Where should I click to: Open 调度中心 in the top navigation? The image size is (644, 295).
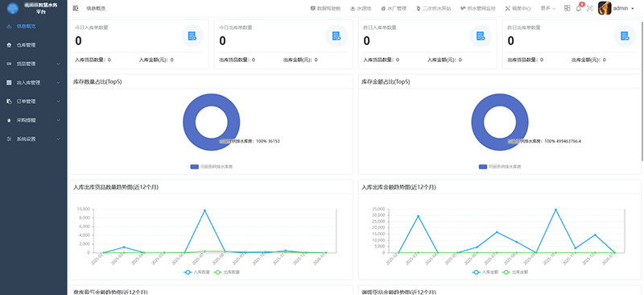(x=518, y=8)
